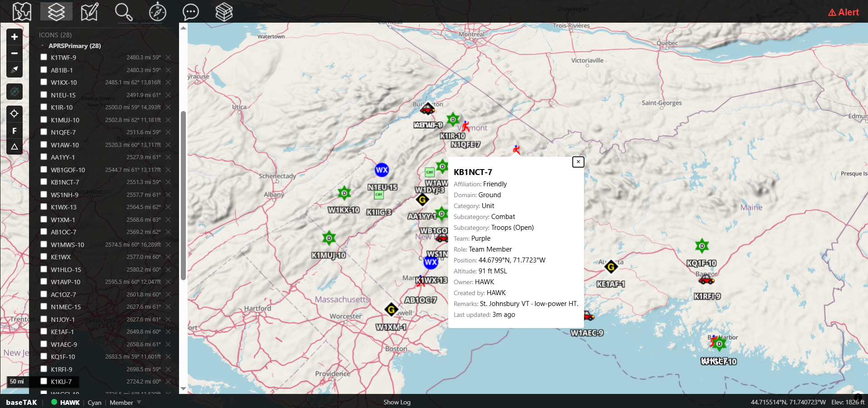
Task: Open the data package box icon
Action: point(224,11)
